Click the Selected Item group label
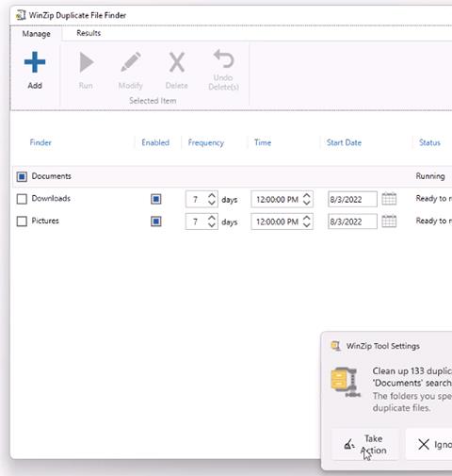The height and width of the screenshot is (476, 452). [x=153, y=101]
